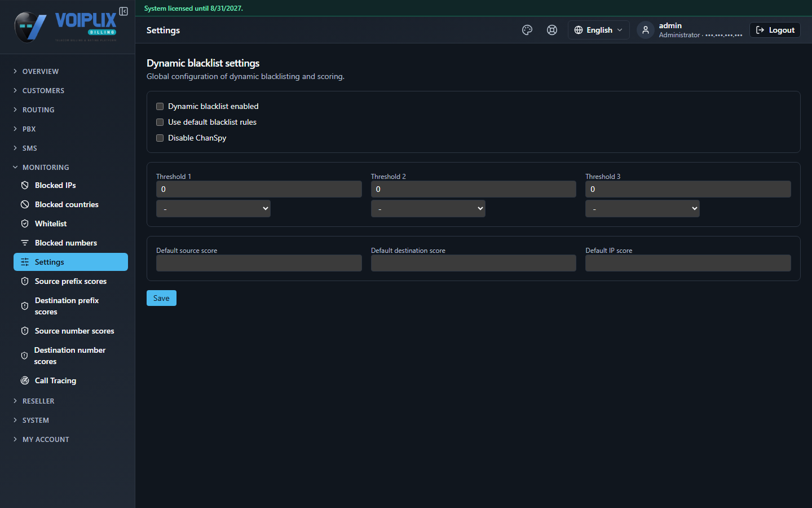This screenshot has height=508, width=812.
Task: Click the Blocked countries icon
Action: point(25,204)
